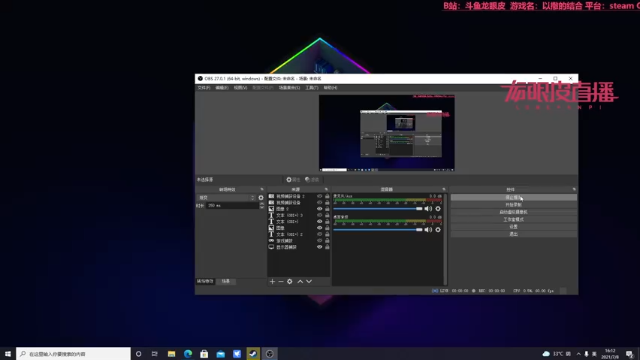
Task: Add a new source with plus icon
Action: tap(272, 282)
